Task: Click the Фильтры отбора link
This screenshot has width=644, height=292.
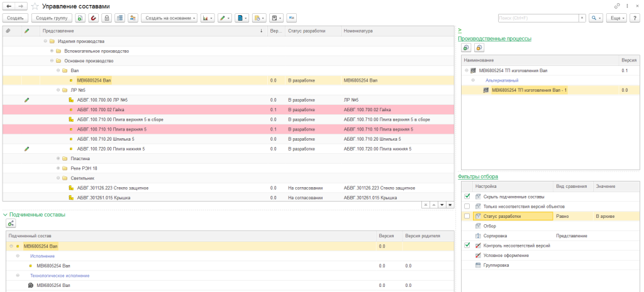Action: (477, 176)
